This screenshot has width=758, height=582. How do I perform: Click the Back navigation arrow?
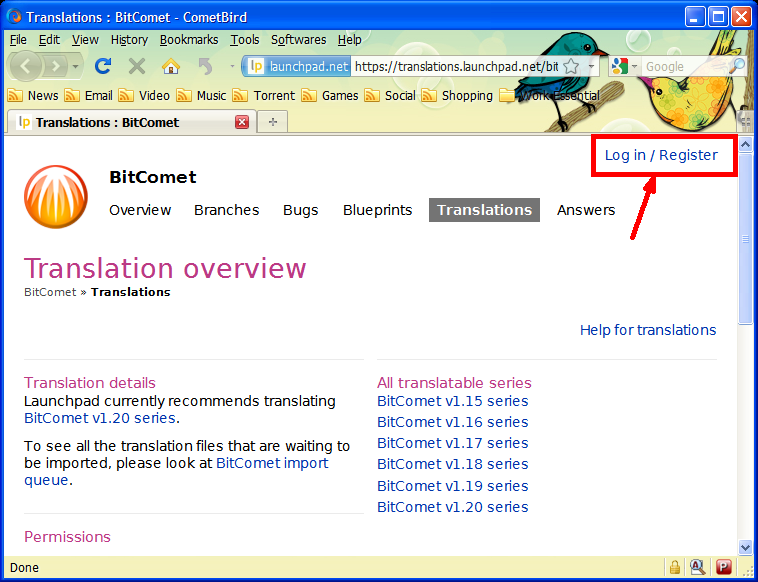(x=26, y=66)
